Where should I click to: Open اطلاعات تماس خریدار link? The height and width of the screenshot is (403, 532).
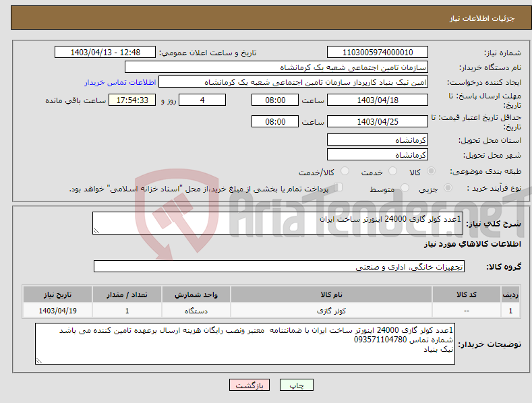click(x=120, y=82)
